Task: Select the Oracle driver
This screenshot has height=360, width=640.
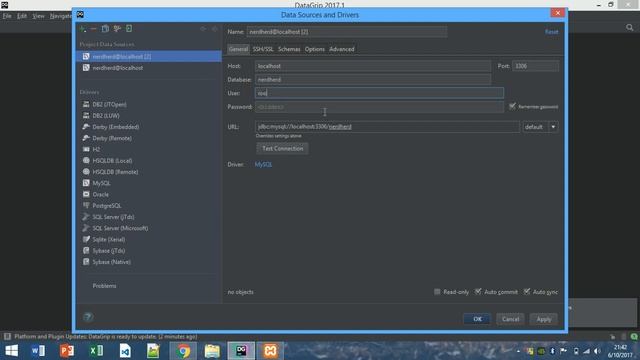Action: tap(100, 194)
